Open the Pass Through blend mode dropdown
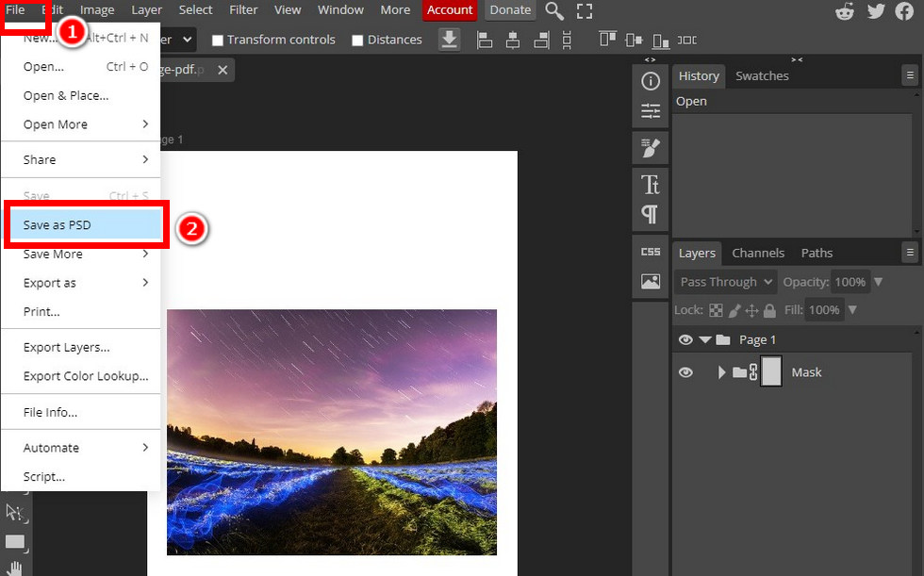 click(724, 281)
